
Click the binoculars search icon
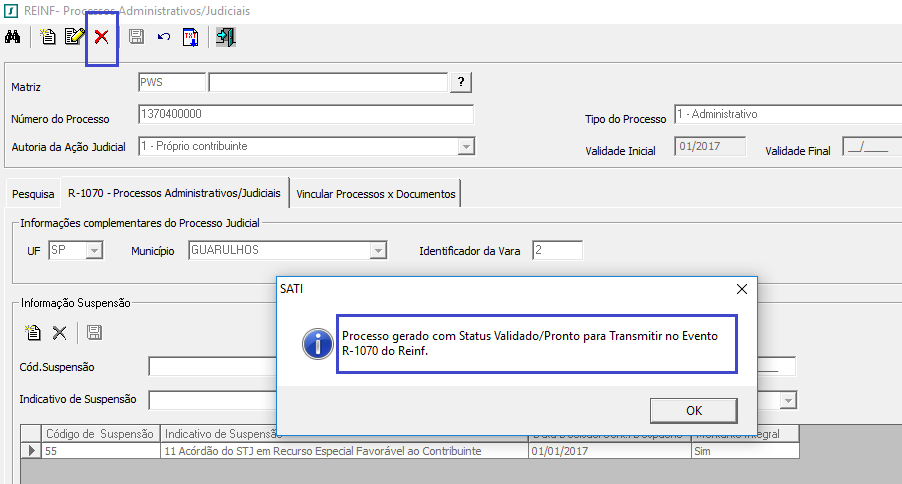tap(13, 37)
